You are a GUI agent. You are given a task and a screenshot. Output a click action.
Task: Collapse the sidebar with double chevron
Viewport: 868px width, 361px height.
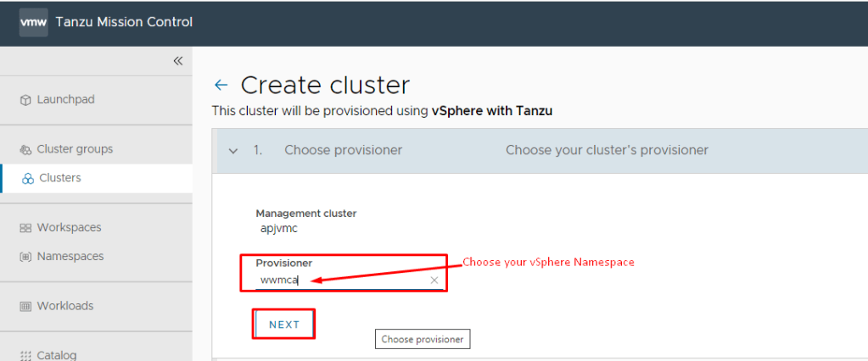pos(178,61)
